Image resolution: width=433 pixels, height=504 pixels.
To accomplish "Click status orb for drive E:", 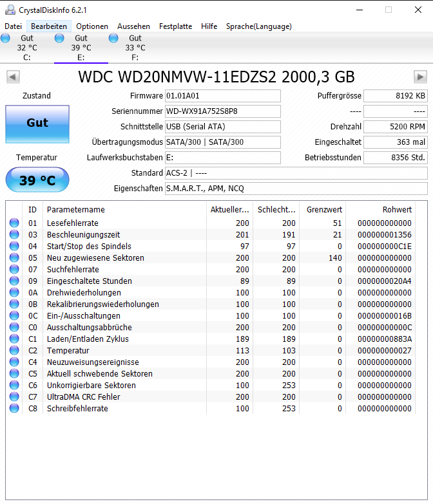I will tap(59, 38).
